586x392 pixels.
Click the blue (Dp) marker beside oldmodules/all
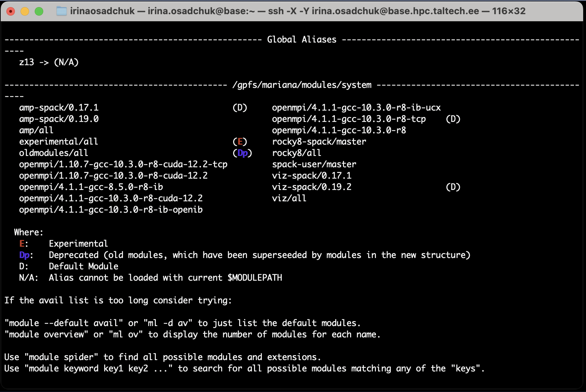tap(242, 153)
